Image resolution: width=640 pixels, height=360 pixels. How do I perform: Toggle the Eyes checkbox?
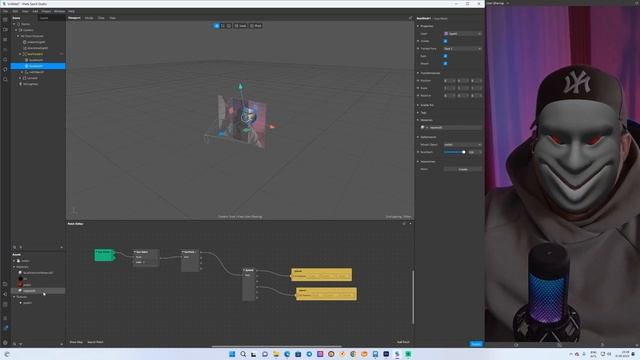point(445,56)
